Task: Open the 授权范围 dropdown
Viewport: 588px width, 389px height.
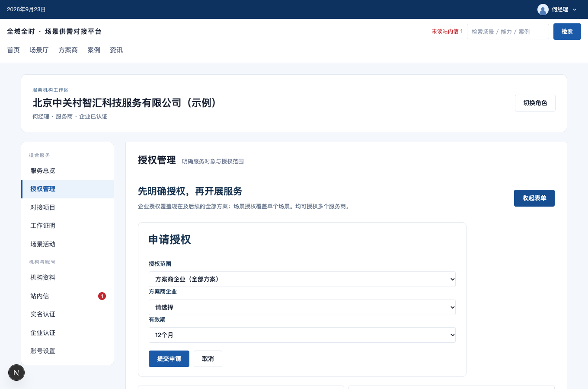Action: [302, 279]
